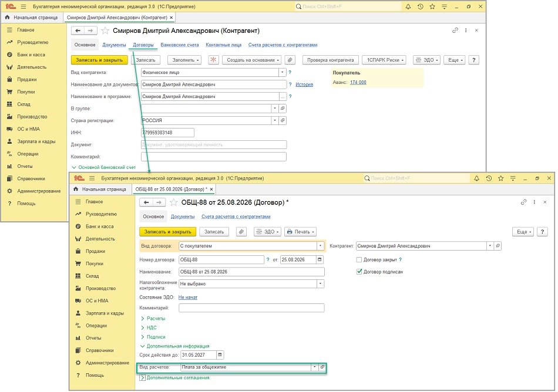Open Еще menu in contract form

tap(523, 232)
